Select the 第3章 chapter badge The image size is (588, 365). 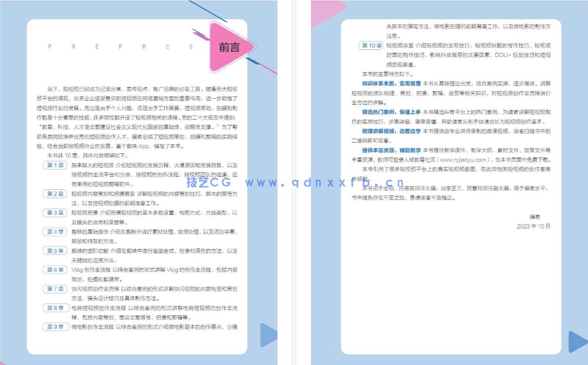pos(55,213)
